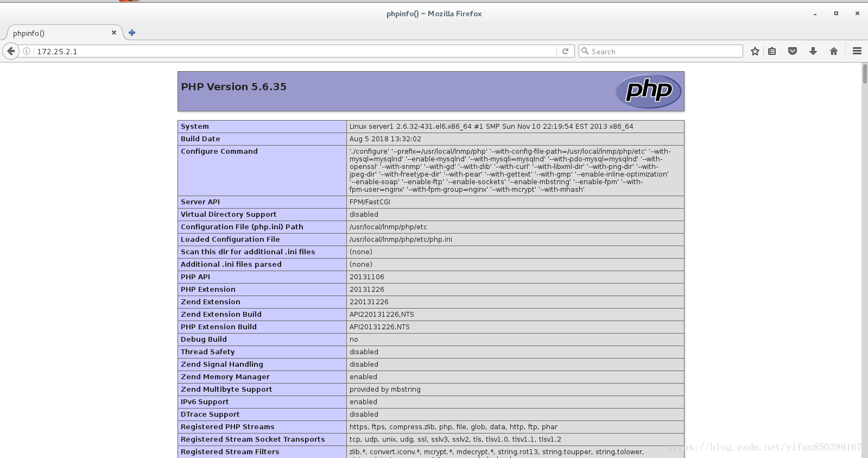Image resolution: width=868 pixels, height=458 pixels.
Task: Select the System row label
Action: [x=195, y=126]
